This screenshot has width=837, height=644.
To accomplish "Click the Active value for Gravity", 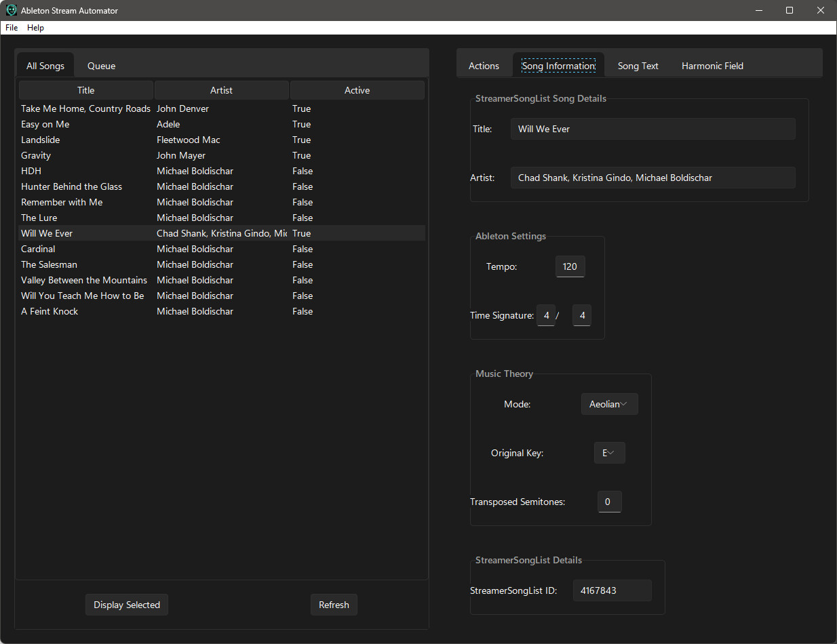I will point(301,155).
